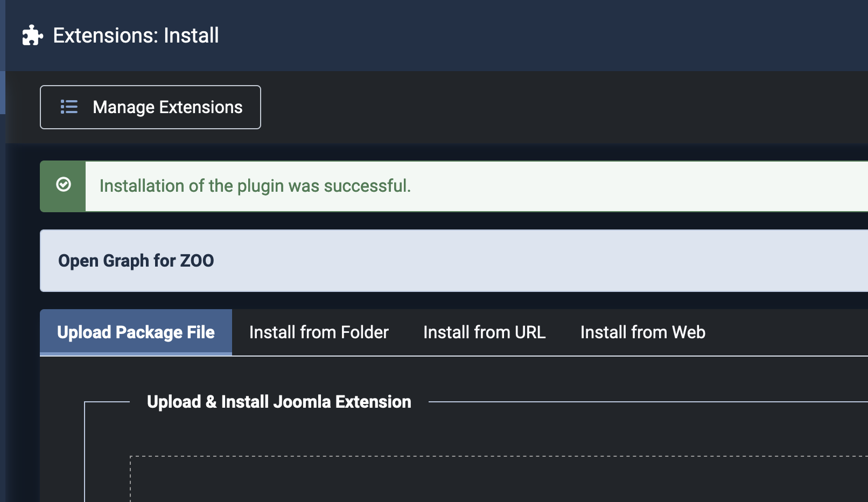The height and width of the screenshot is (502, 868).
Task: Click blank space inside the Open Graph message box
Action: tap(538, 261)
